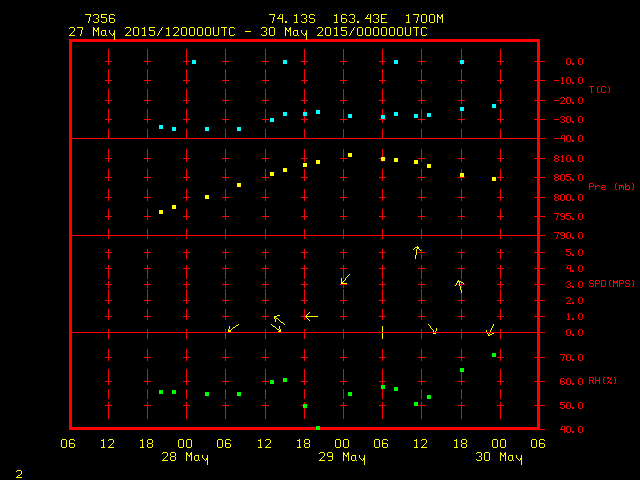Screen dimensions: 640x480
Task: Select the lowest green humidity point near 40
Action: click(318, 428)
